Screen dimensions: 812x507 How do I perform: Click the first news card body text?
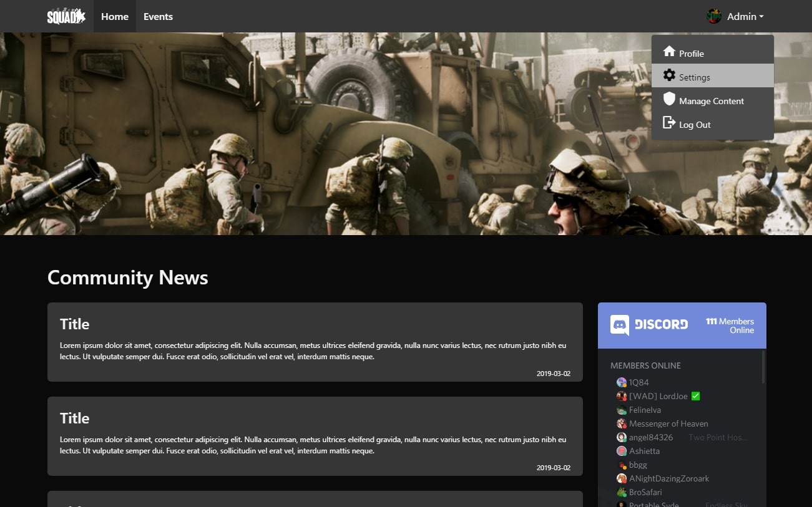click(313, 351)
